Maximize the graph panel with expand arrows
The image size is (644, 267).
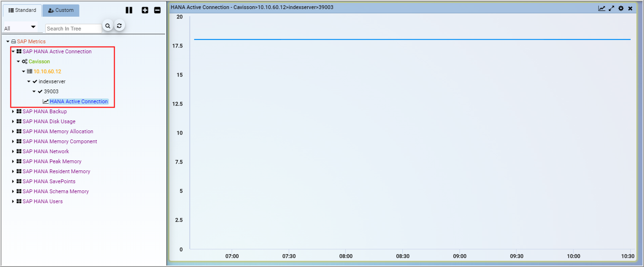point(612,8)
